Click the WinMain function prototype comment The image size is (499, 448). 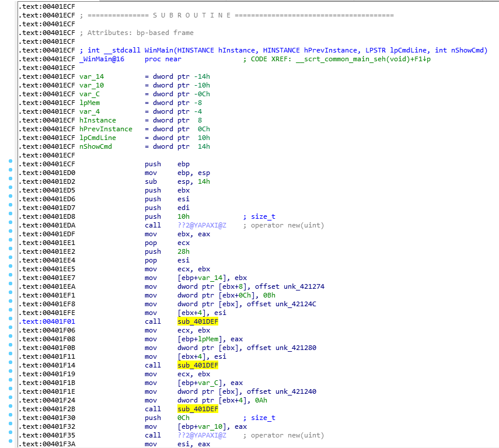pyautogui.click(x=283, y=50)
